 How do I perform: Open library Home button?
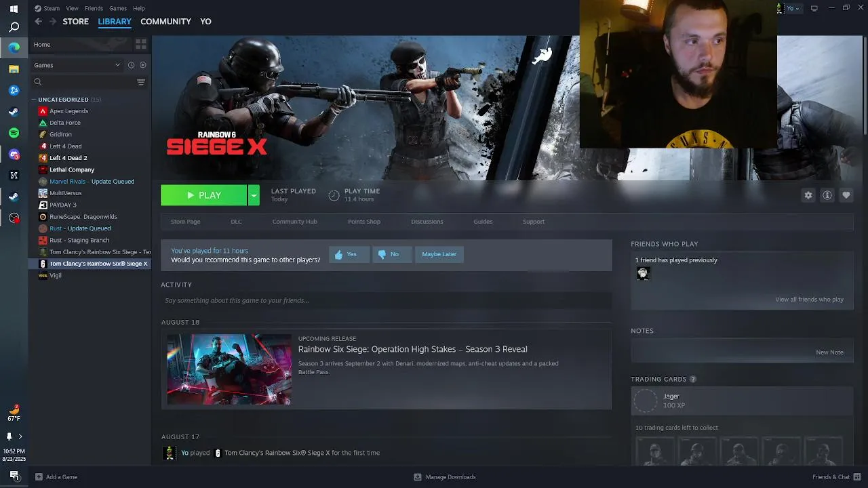point(80,45)
